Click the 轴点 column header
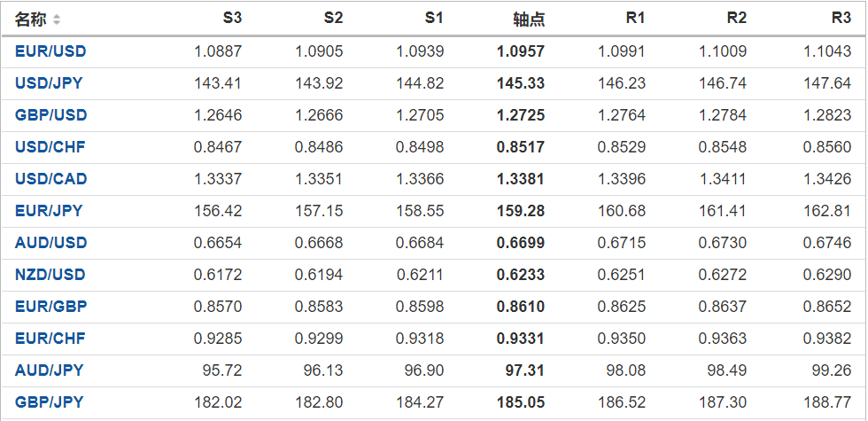The height and width of the screenshot is (421, 868). (529, 19)
